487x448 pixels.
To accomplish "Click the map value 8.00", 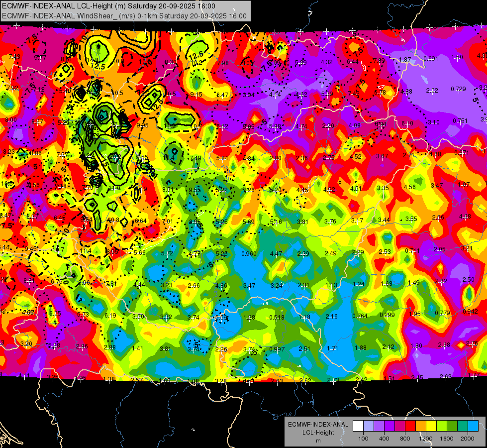I will pyautogui.click(x=10, y=120).
